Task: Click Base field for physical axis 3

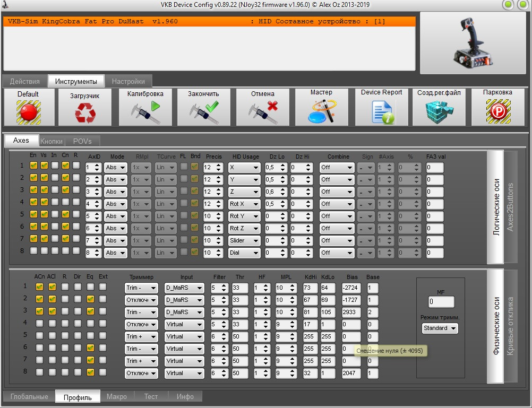Action: 373,312
